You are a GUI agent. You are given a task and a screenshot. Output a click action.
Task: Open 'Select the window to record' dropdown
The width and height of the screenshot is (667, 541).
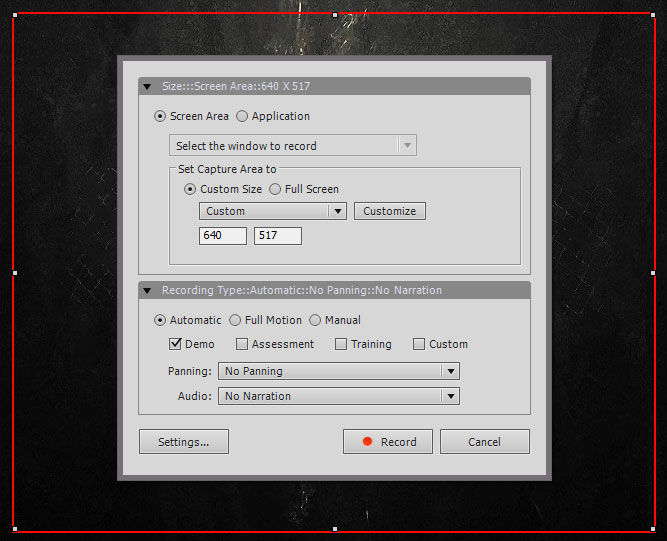(293, 145)
